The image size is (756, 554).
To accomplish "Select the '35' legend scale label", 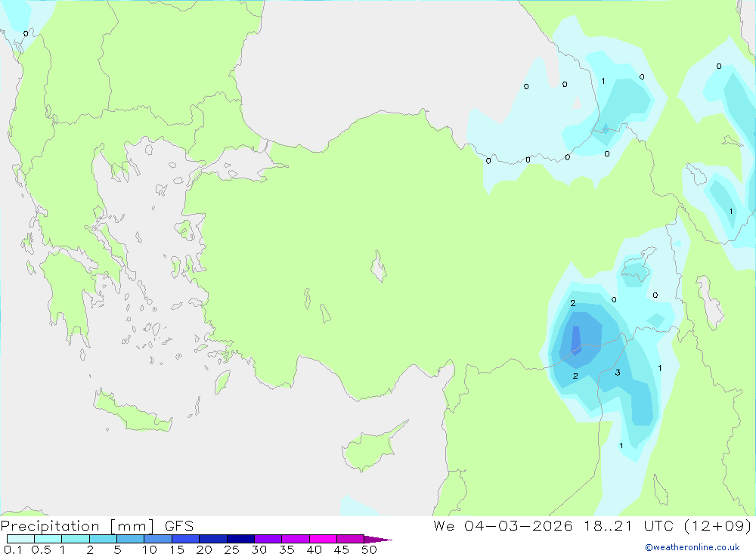I will (x=287, y=549).
